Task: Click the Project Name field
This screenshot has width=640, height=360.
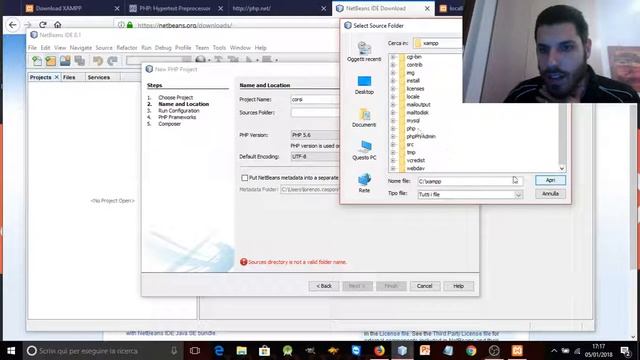Action: [315, 99]
